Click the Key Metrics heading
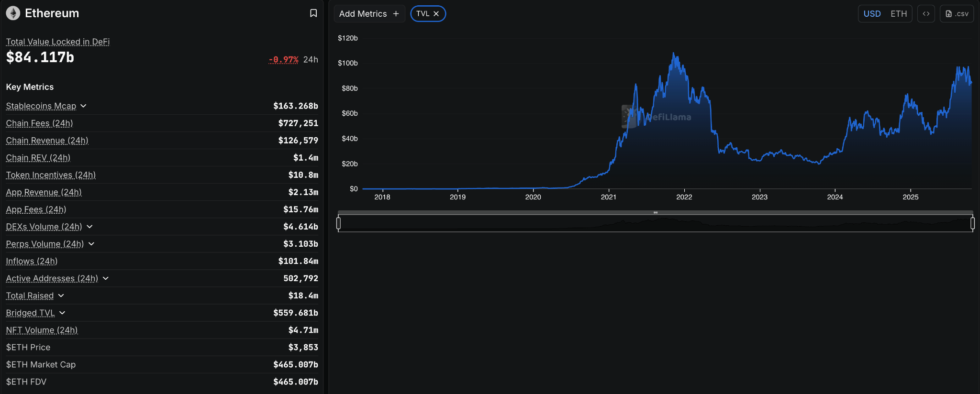 (30, 87)
